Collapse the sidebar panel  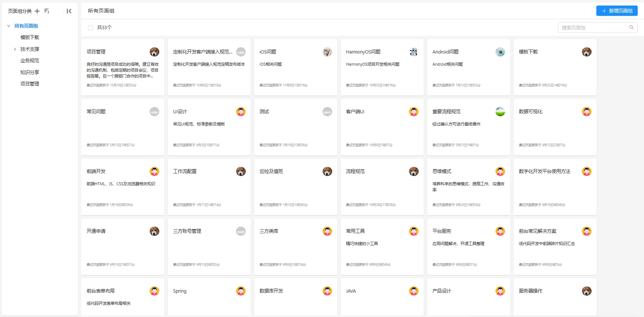(69, 11)
